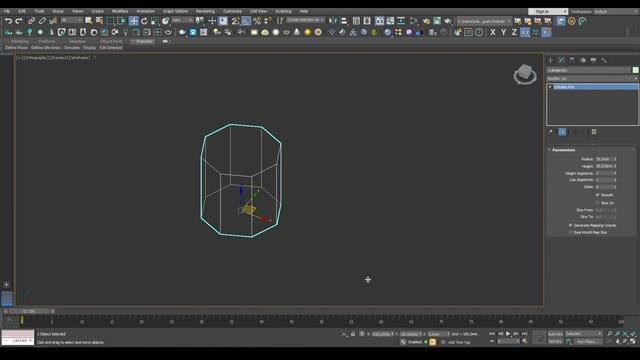Viewport: 640px width, 360px height.
Task: Open the selection filter All dropdown
Action: click(x=72, y=20)
